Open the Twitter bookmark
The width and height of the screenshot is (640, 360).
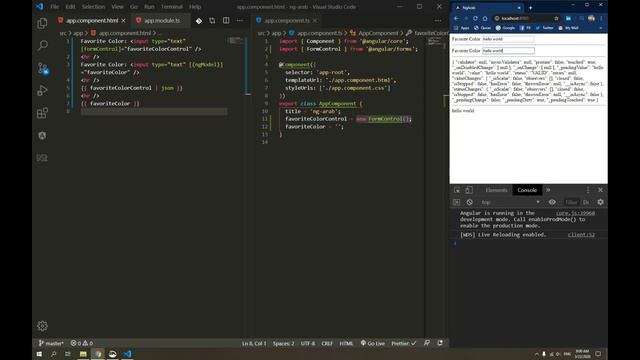tap(544, 28)
